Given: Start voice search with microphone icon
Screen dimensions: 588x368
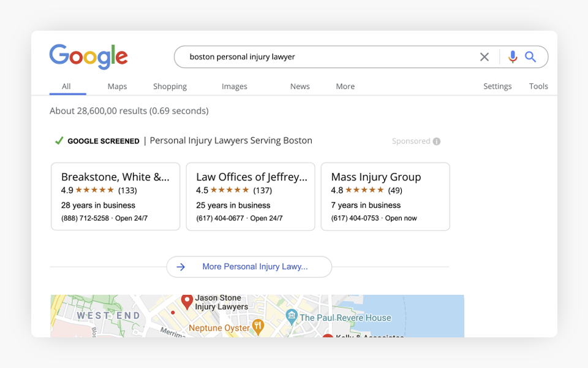Looking at the screenshot, I should (513, 57).
